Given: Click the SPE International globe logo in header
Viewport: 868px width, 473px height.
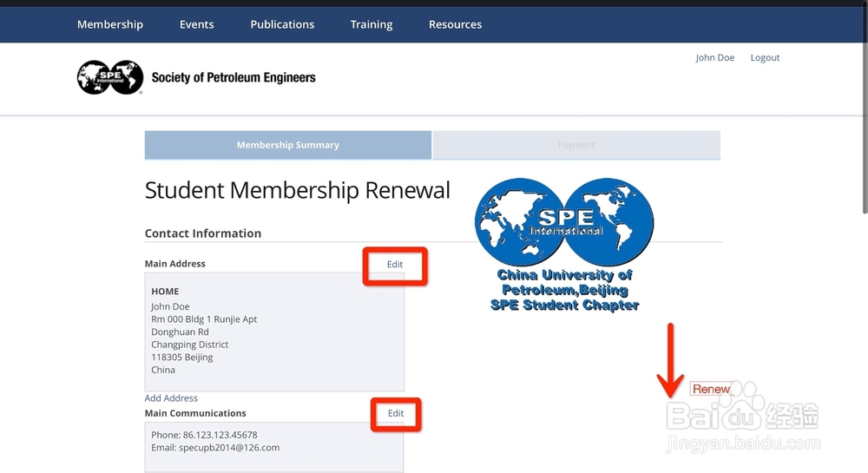Looking at the screenshot, I should (109, 77).
